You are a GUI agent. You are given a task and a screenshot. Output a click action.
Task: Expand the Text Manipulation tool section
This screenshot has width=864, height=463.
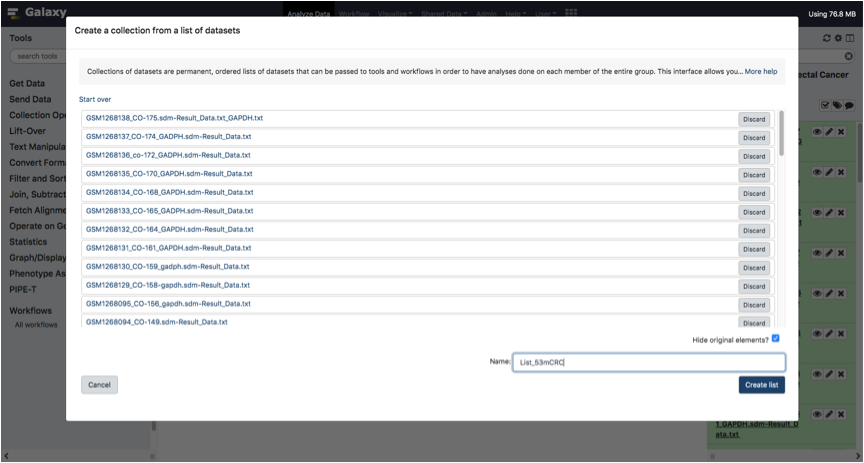[37, 147]
